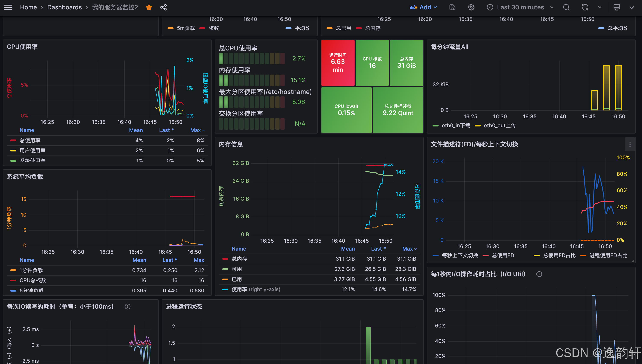Open the Last 30 minutes time picker
The width and height of the screenshot is (642, 364).
(x=520, y=7)
